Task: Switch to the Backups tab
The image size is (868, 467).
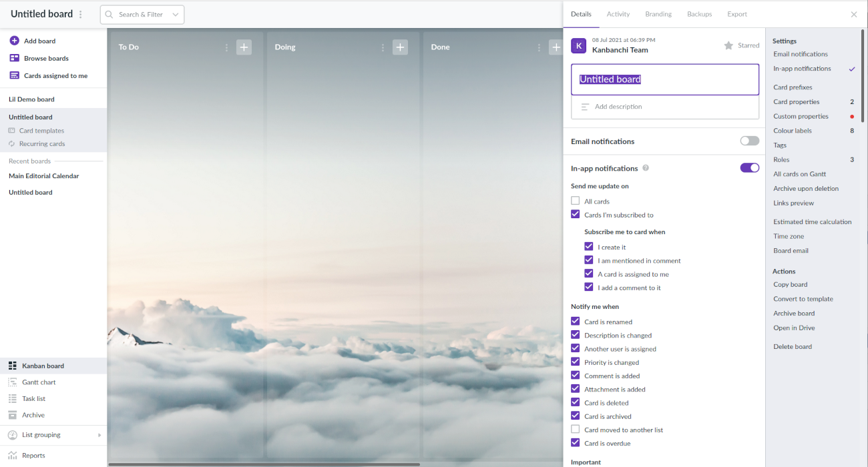Action: tap(700, 14)
